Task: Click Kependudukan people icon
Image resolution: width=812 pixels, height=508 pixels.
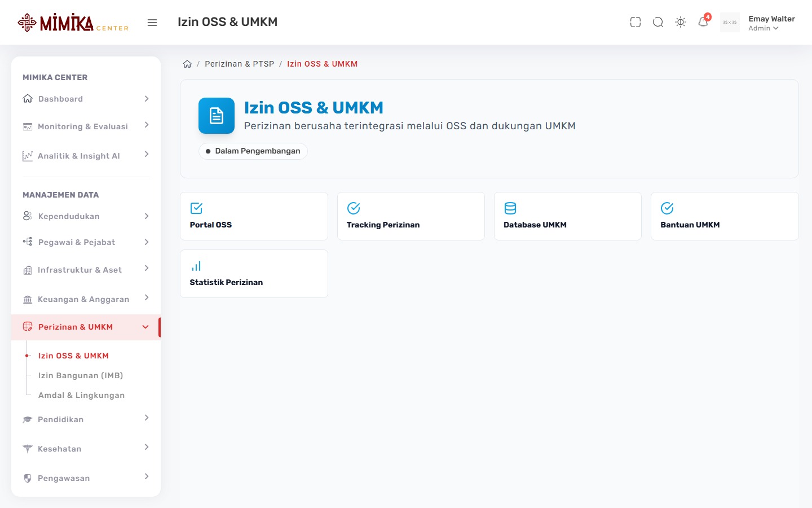Action: point(28,216)
